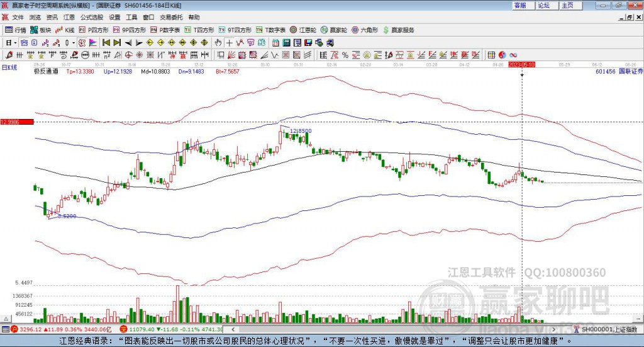
Task: Expand the candlestick style dropdown arrow
Action: 74,42
